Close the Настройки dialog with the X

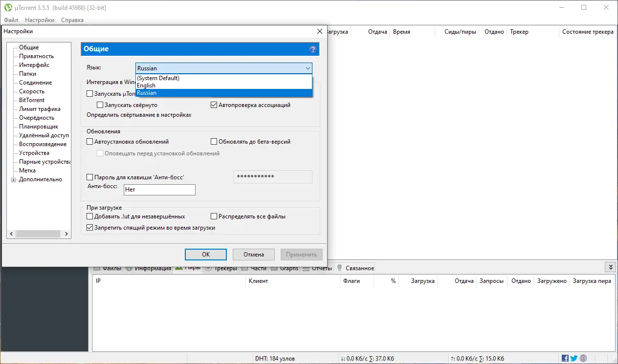pyautogui.click(x=320, y=31)
